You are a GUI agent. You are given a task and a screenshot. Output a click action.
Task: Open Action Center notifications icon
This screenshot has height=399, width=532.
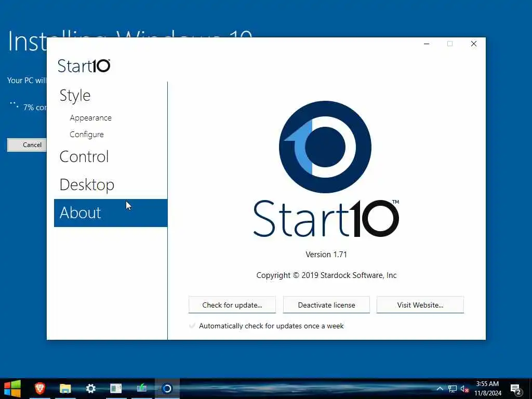[x=516, y=389]
